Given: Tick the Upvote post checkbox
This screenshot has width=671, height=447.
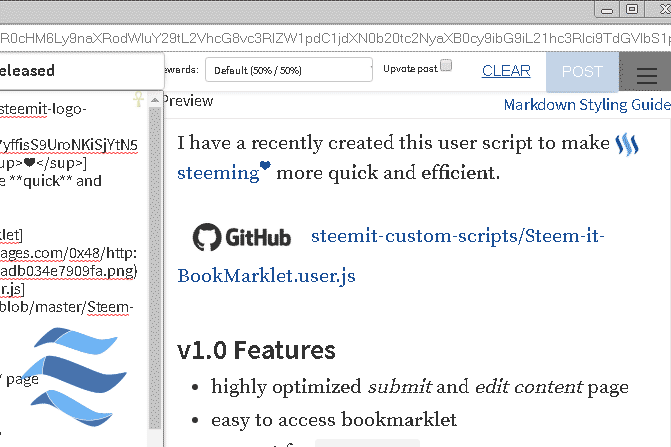Looking at the screenshot, I should 446,66.
